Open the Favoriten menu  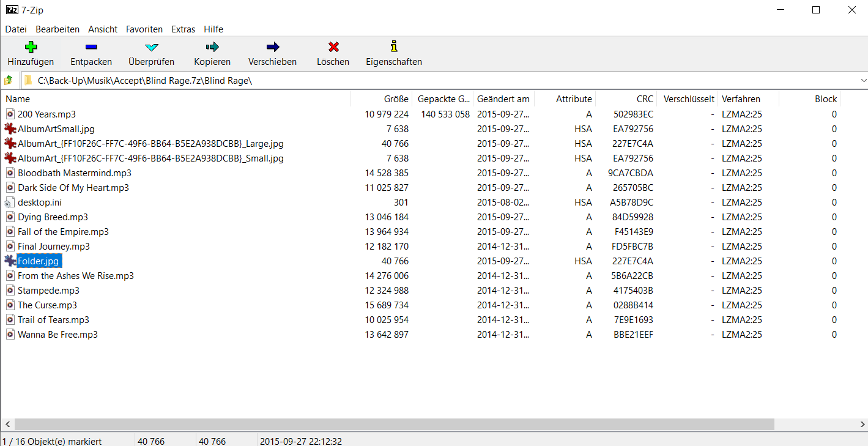coord(144,29)
